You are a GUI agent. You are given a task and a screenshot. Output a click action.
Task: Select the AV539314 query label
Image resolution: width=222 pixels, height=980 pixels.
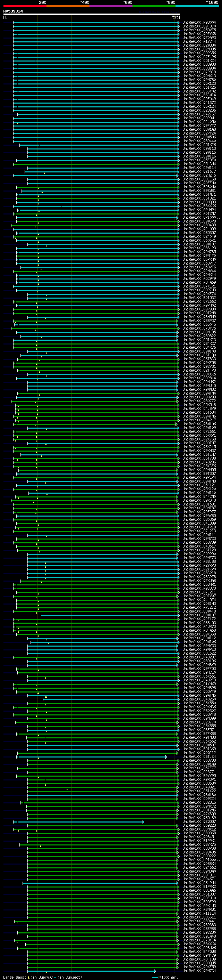point(13,11)
